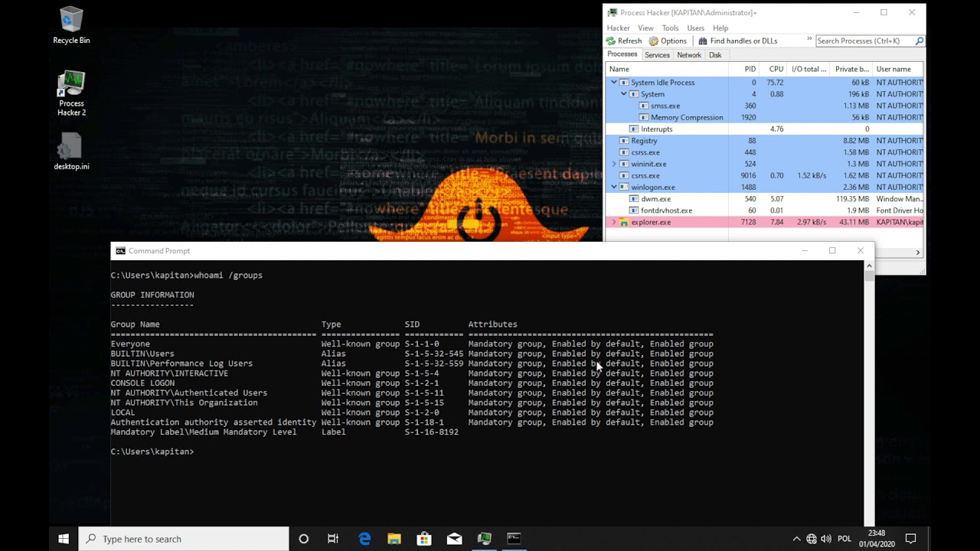980x551 pixels.
Task: Open the Users menu in Process Hacker
Action: (695, 28)
